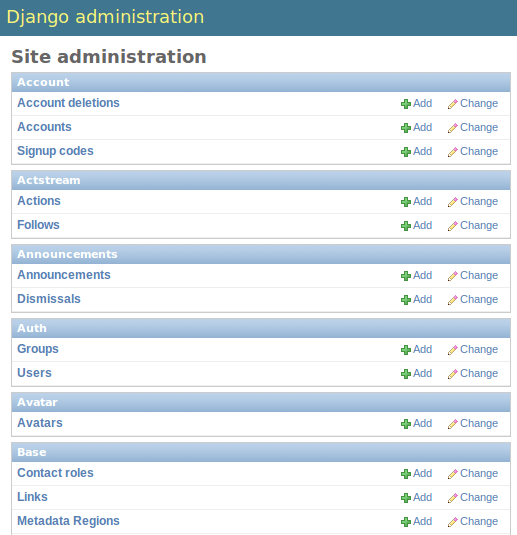Open the Account deletions model link

pyautogui.click(x=68, y=103)
